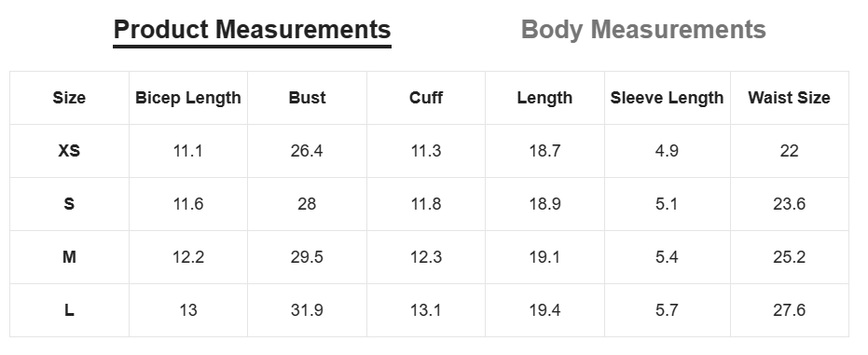Viewport: 868px width, 355px height.
Task: Select the S size row label
Action: click(x=69, y=204)
